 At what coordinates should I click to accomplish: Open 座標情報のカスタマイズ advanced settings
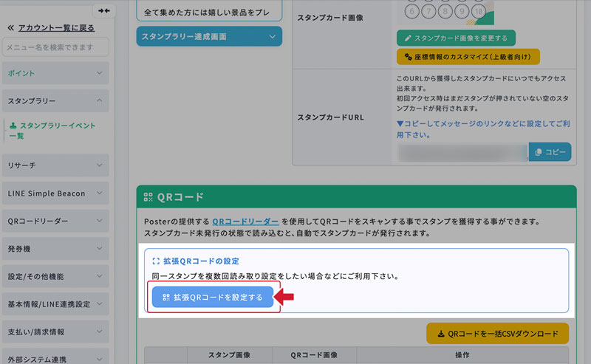pyautogui.click(x=468, y=57)
